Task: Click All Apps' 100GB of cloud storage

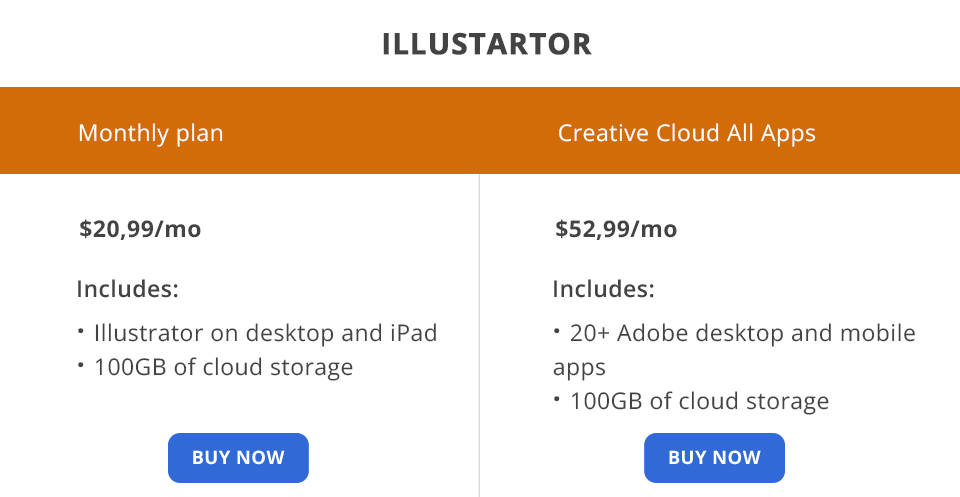Action: pyautogui.click(x=699, y=402)
